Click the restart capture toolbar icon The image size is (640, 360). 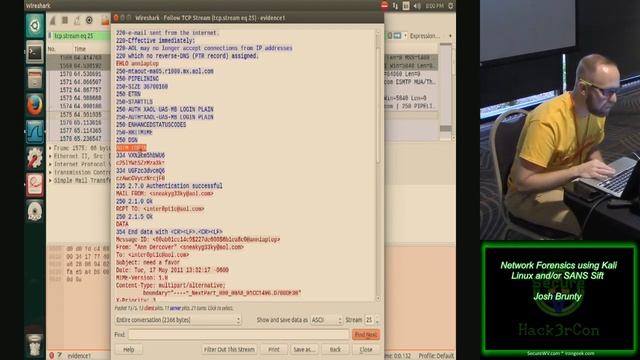(x=77, y=20)
